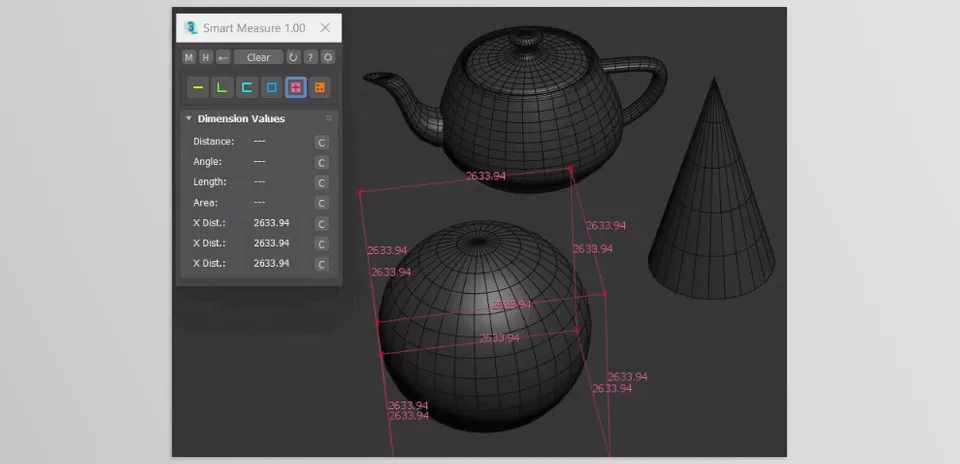Click the first X Dist. value field
This screenshot has width=960, height=464.
[272, 223]
